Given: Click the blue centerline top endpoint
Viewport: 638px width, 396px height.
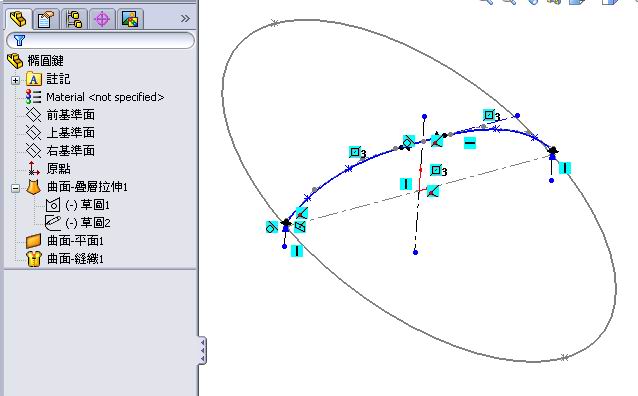Looking at the screenshot, I should (x=424, y=117).
